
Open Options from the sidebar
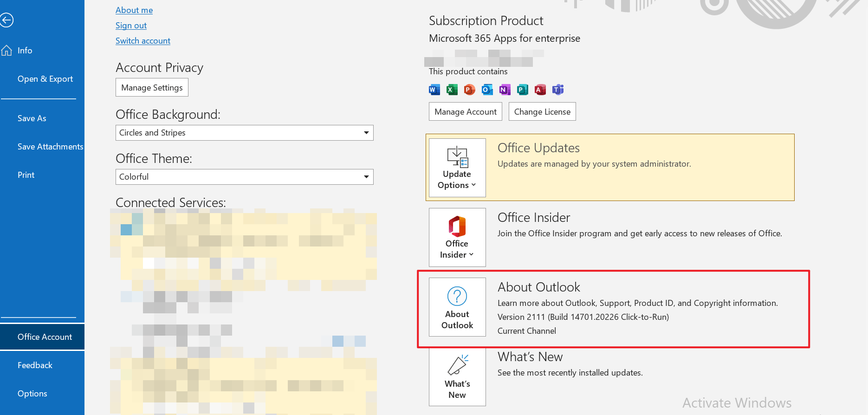(x=42, y=394)
